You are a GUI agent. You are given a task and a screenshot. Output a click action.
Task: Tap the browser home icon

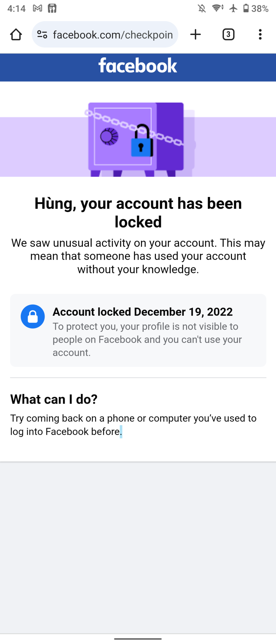tap(16, 35)
